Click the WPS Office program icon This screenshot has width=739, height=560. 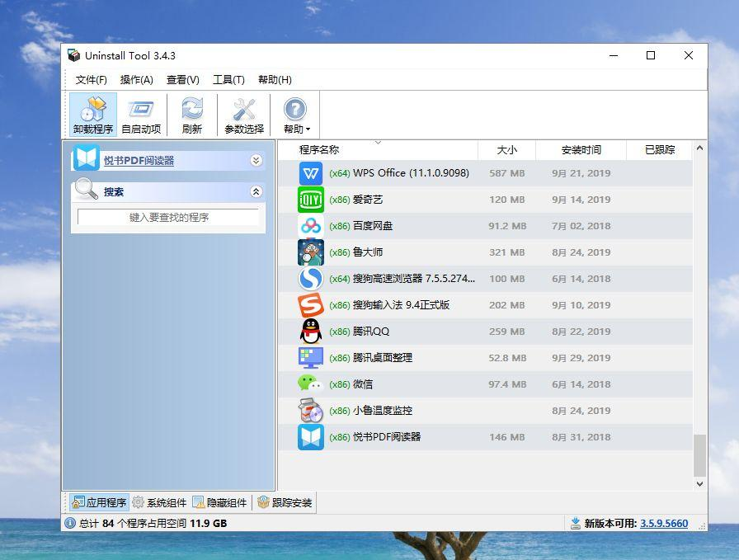(x=311, y=173)
